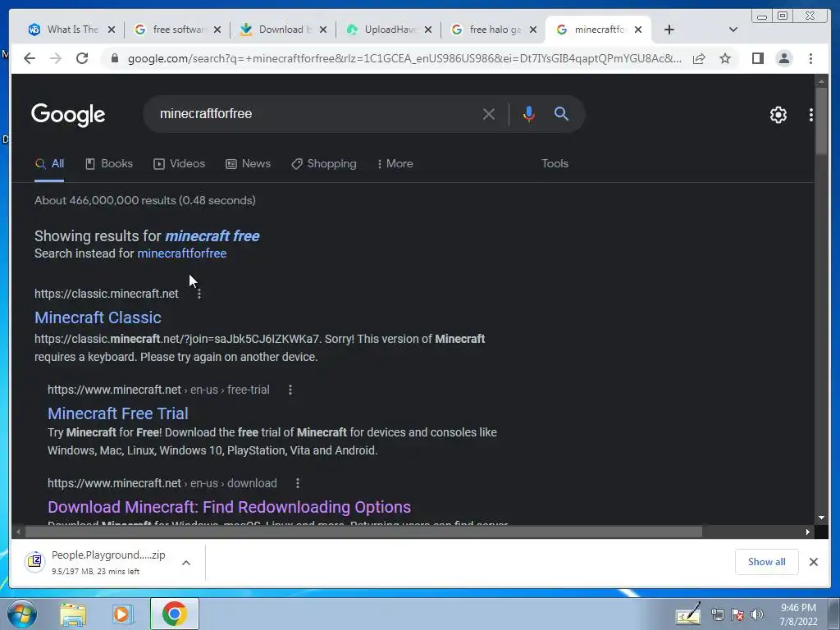Viewport: 840px width, 630px height.
Task: Open the search Tools options
Action: pyautogui.click(x=555, y=164)
